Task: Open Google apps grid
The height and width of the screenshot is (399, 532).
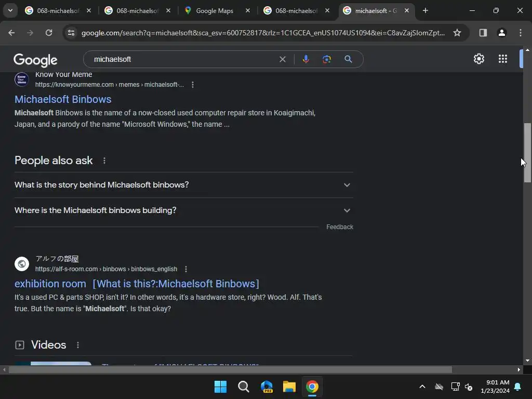Action: [503, 59]
